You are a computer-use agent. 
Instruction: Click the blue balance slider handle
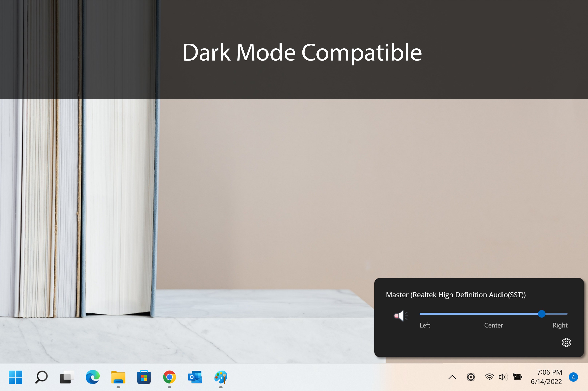541,314
